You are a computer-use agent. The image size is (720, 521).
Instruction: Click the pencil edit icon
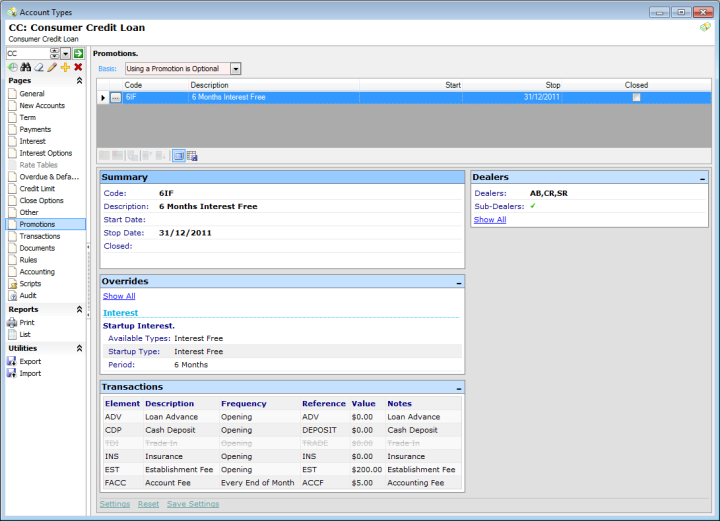52,67
